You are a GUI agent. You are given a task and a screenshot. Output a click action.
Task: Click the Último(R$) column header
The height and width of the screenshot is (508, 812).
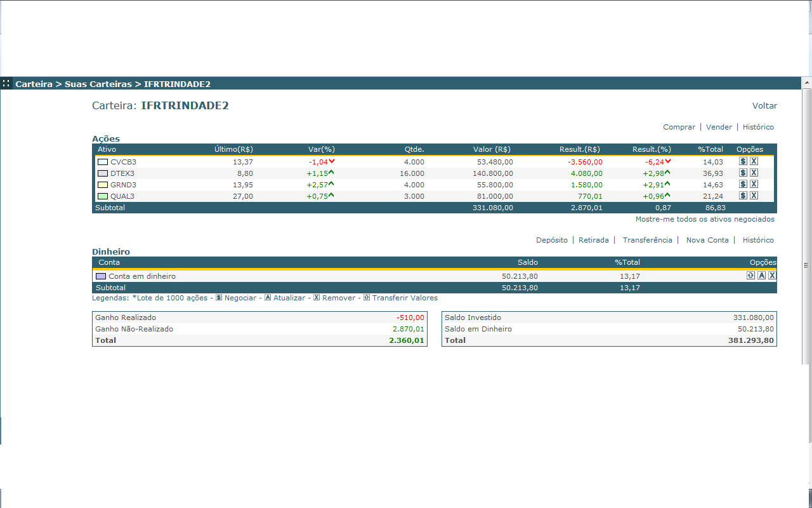233,149
